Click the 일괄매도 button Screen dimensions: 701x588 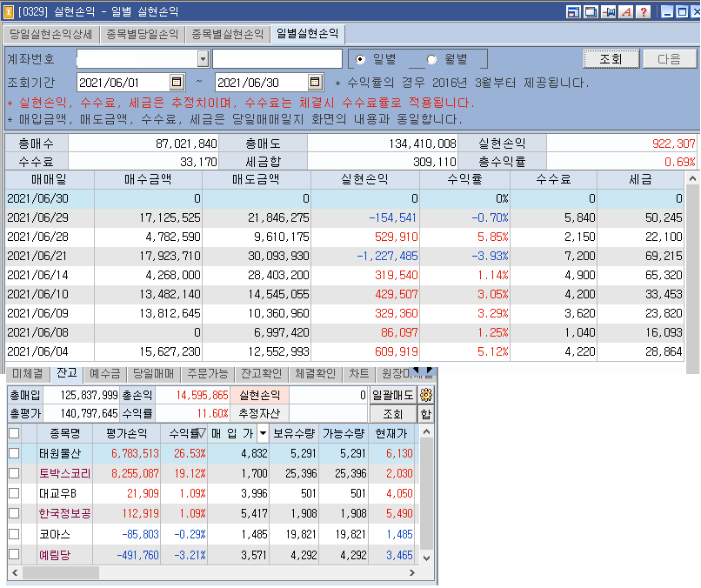tap(393, 395)
